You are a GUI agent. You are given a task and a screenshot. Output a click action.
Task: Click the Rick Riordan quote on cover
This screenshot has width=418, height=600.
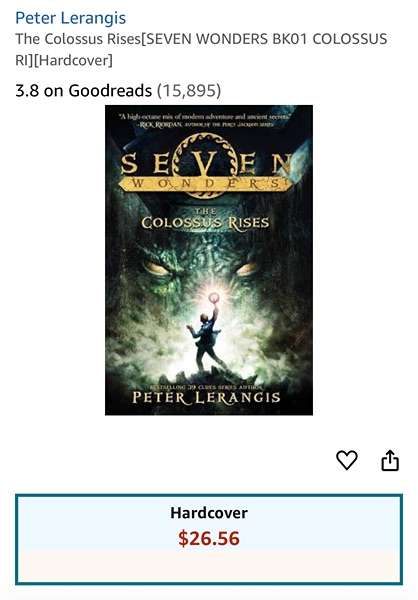click(x=206, y=120)
